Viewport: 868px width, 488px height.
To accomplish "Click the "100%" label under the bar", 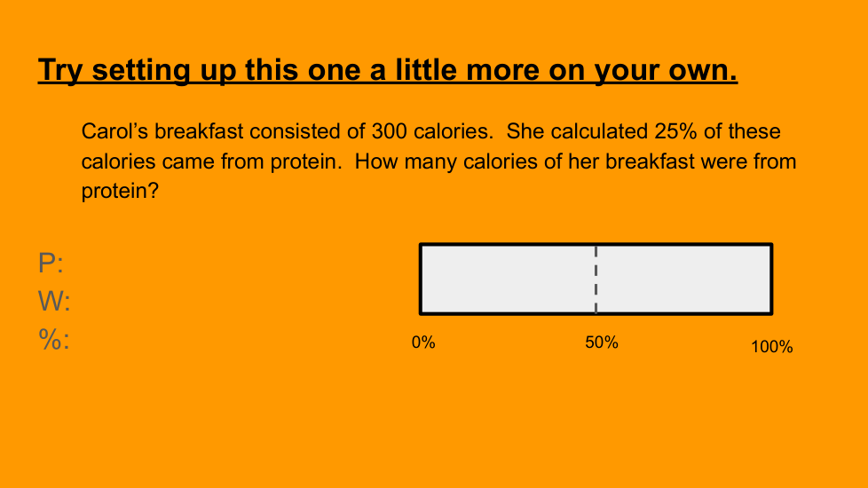I will (772, 347).
